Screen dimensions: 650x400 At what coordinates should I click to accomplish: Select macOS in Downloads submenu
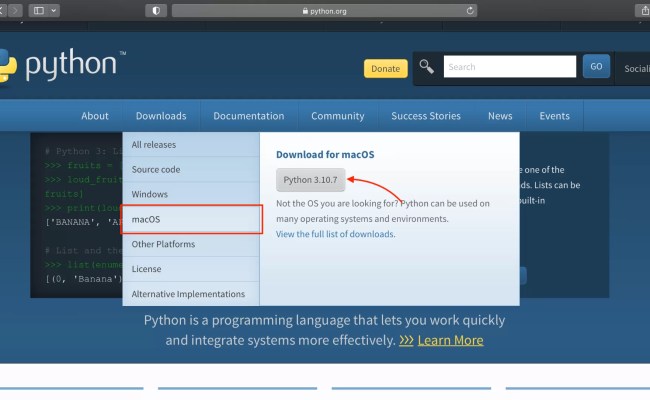[191, 219]
